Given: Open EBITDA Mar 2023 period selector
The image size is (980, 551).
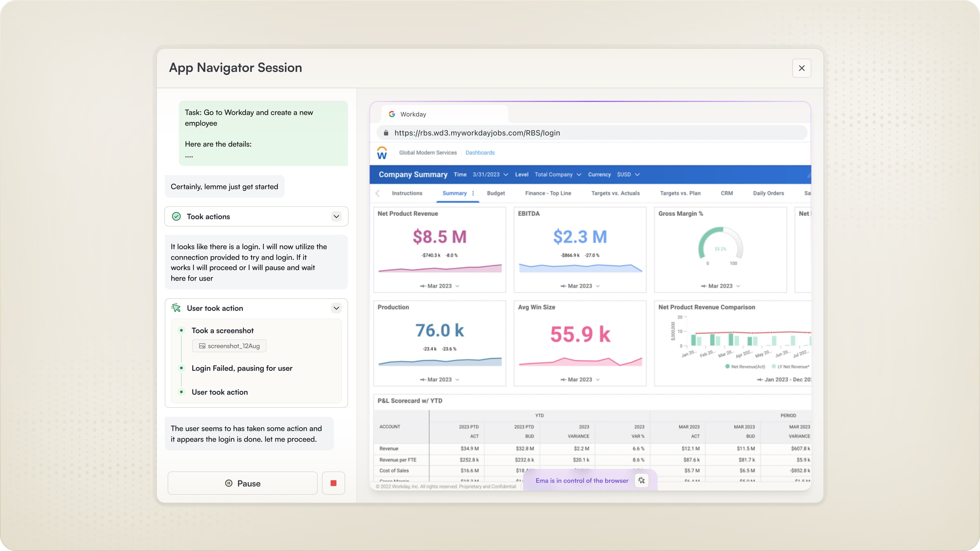Looking at the screenshot, I should click(580, 286).
